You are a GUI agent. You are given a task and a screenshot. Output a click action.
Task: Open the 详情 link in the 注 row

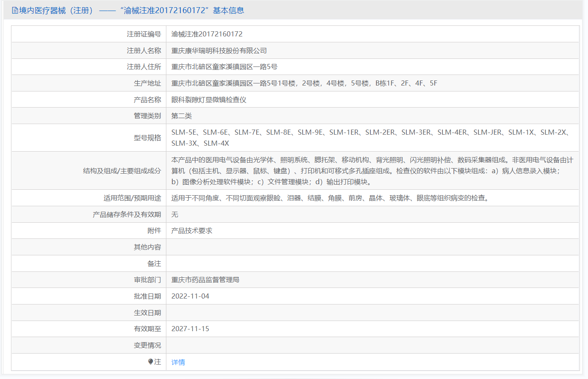tap(178, 362)
